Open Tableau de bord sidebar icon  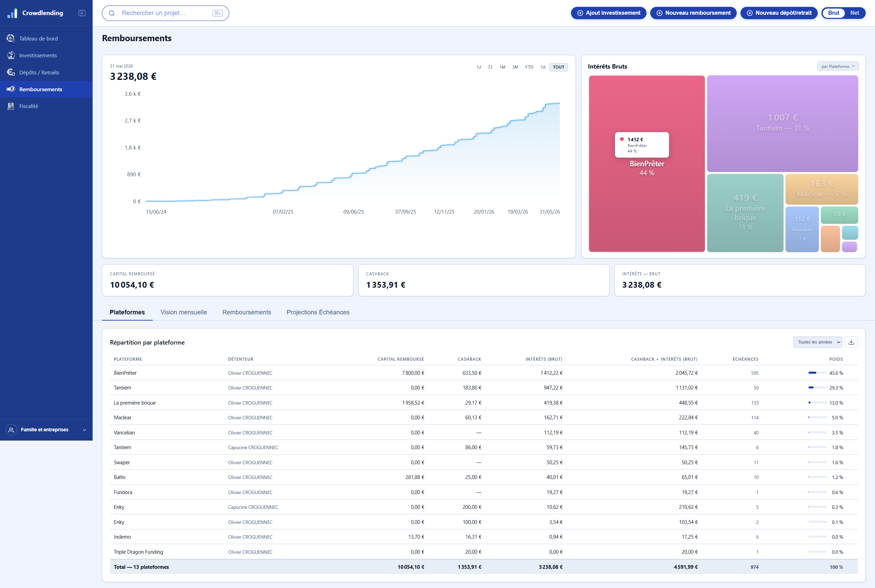tap(11, 38)
